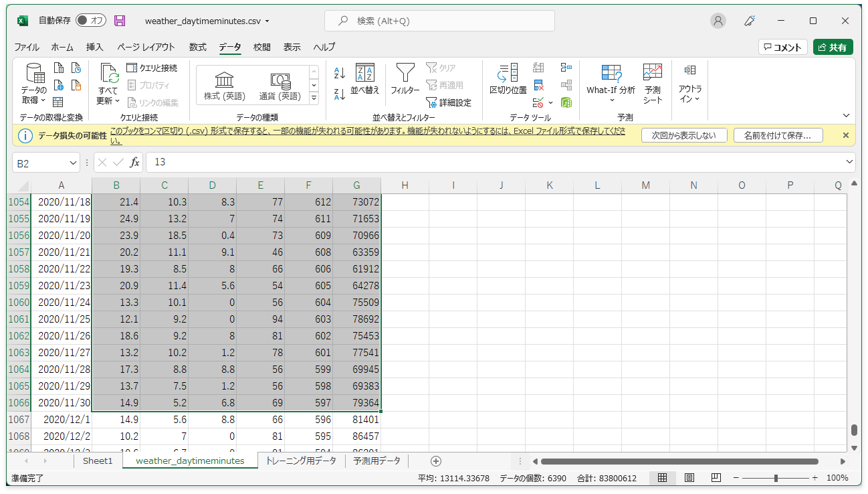
Task: Open Data Validation dropdown arrow
Action: (550, 102)
